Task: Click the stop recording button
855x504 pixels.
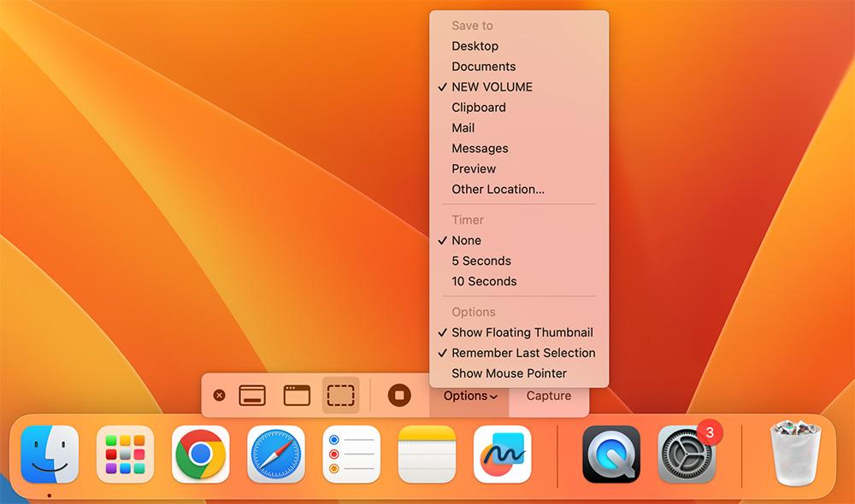Action: point(399,396)
